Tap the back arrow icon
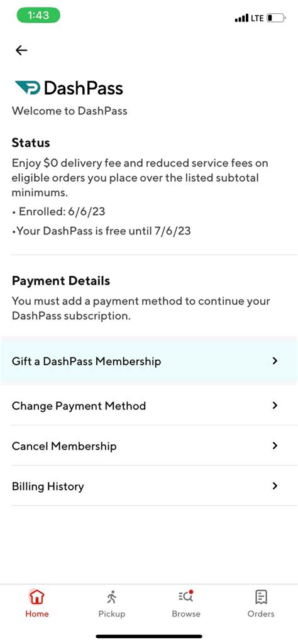This screenshot has width=298, height=644. click(21, 50)
